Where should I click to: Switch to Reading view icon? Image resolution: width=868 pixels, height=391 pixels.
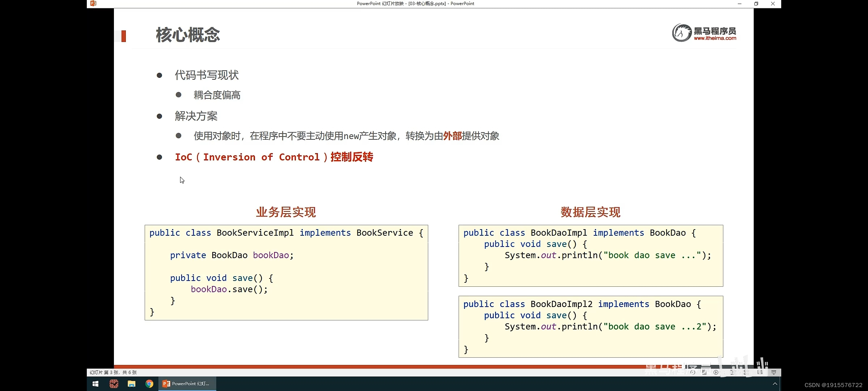coord(760,372)
